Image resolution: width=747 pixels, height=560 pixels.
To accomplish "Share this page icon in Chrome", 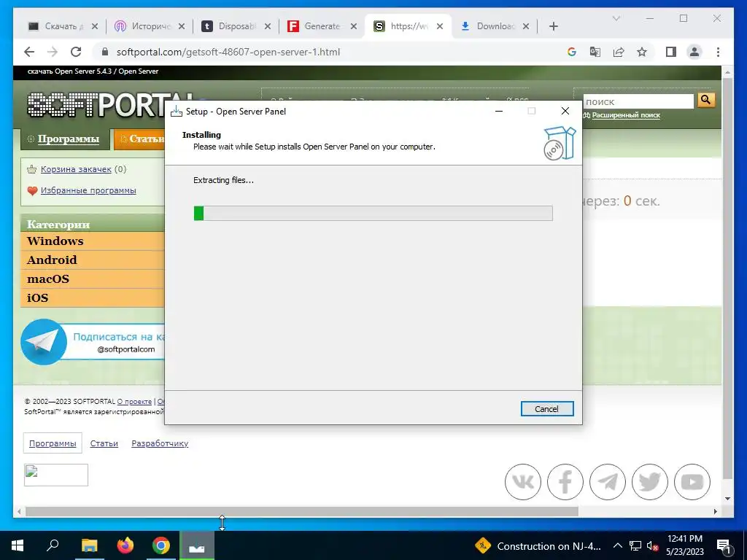I will coord(619,52).
